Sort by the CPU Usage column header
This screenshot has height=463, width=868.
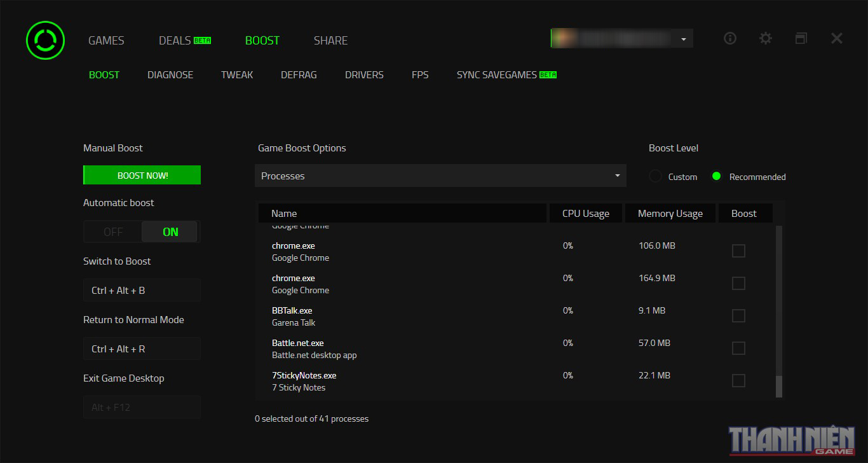pos(586,213)
